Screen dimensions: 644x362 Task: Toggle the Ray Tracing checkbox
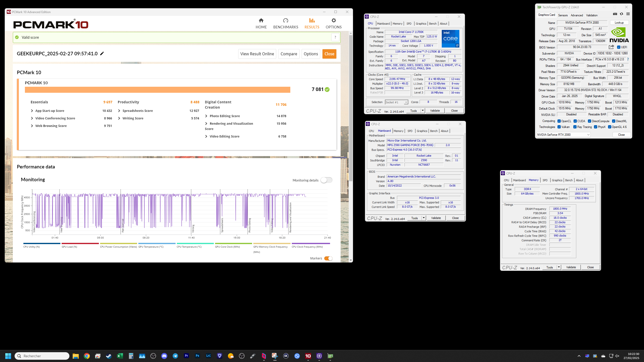(575, 127)
